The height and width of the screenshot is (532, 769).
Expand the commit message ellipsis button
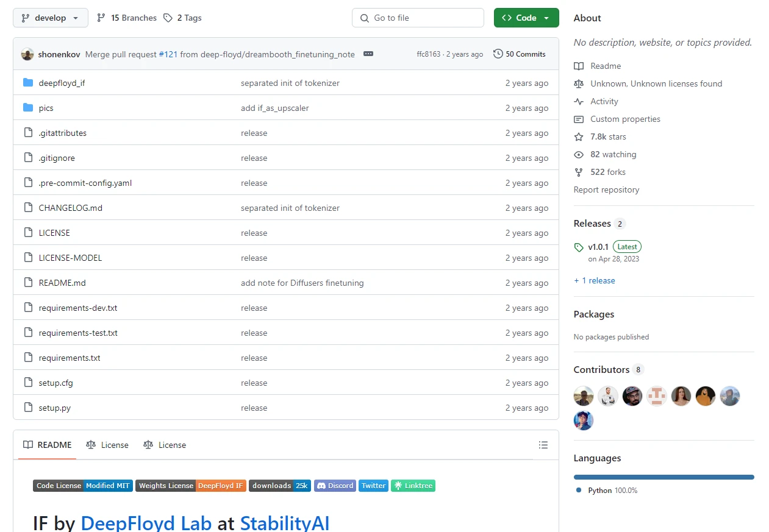tap(368, 54)
